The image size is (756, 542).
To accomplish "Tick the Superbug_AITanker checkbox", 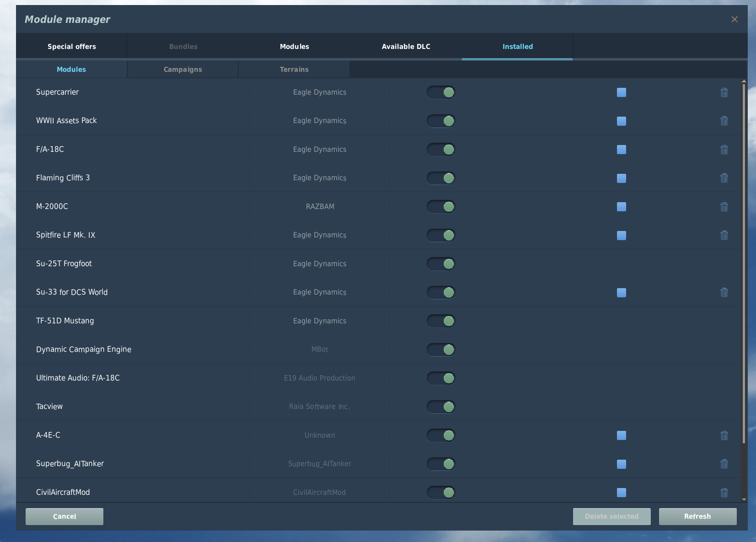I will tap(622, 464).
